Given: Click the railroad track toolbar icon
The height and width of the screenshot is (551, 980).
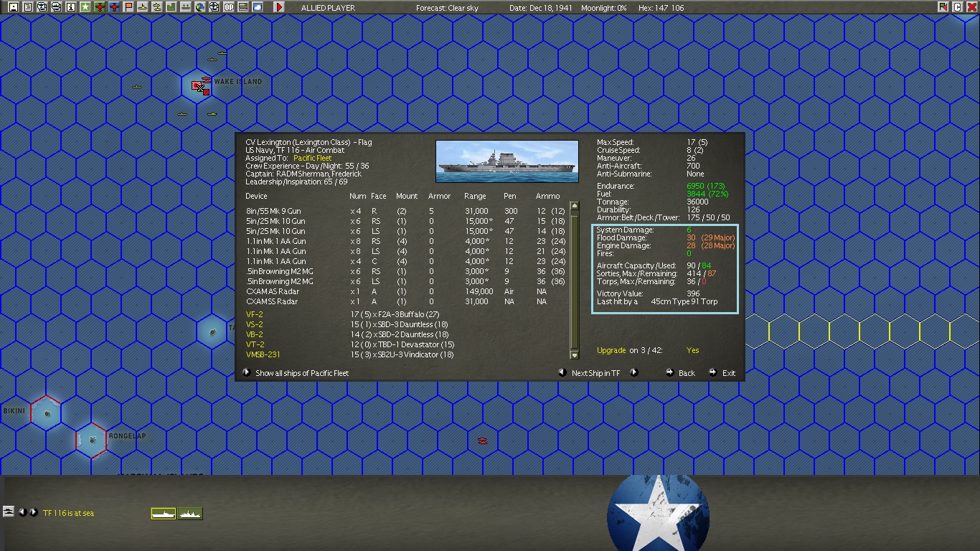Looking at the screenshot, I should coord(243,7).
